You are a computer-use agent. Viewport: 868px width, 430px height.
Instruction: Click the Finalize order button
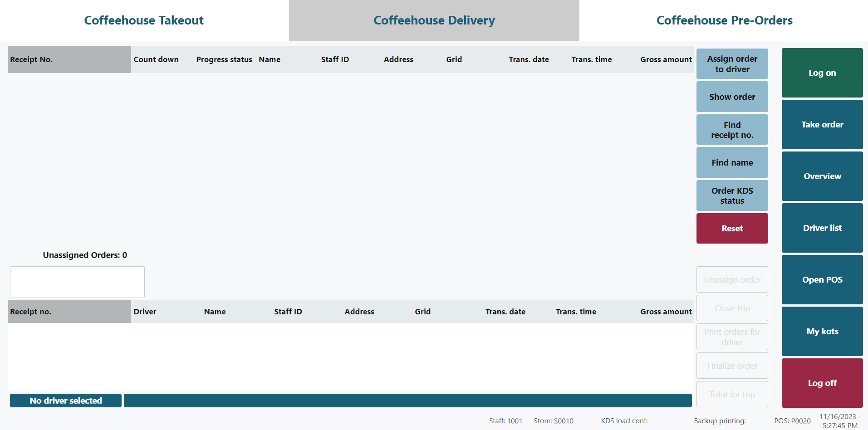click(x=732, y=366)
